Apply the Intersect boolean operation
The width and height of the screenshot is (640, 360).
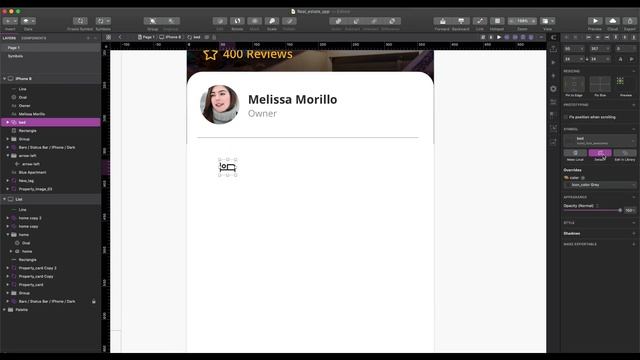tap(373, 21)
